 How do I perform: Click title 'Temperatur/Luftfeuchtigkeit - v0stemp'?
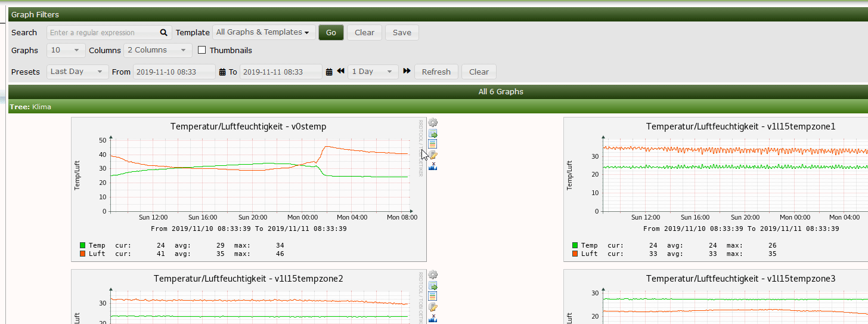249,126
